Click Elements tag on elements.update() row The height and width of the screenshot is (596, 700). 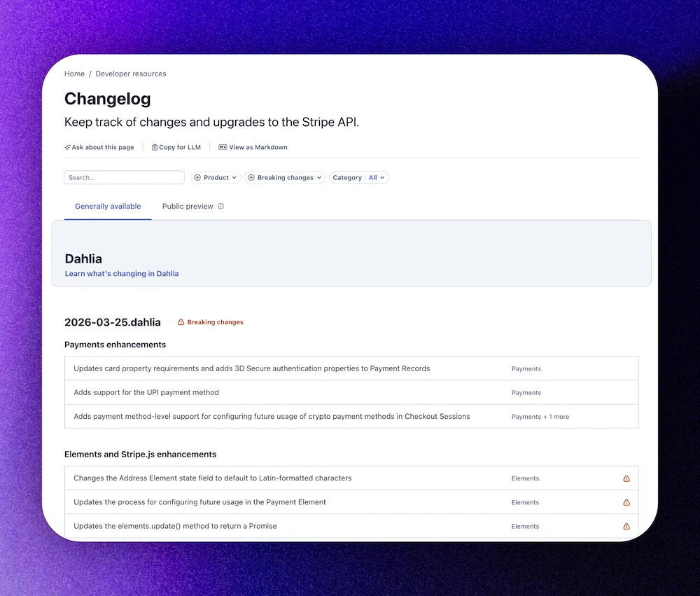pos(526,526)
